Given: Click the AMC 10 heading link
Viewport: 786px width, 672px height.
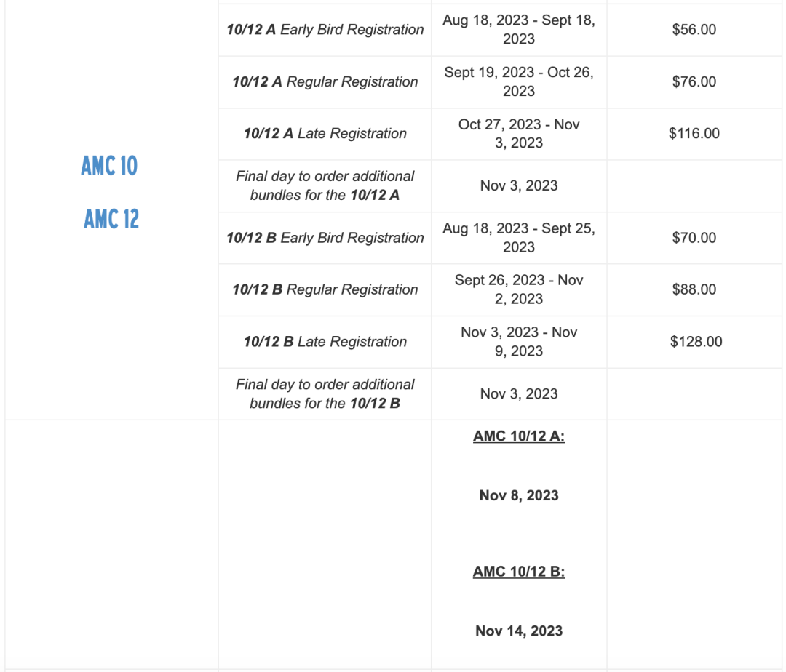Looking at the screenshot, I should click(109, 166).
